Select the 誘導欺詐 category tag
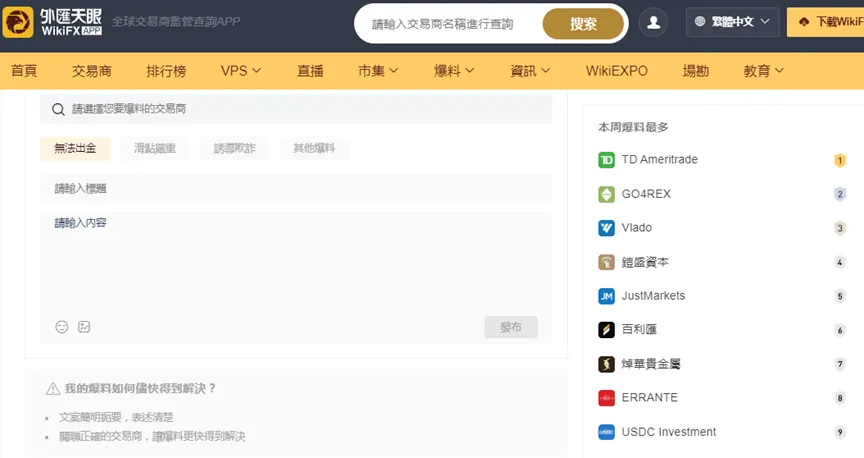 click(235, 148)
